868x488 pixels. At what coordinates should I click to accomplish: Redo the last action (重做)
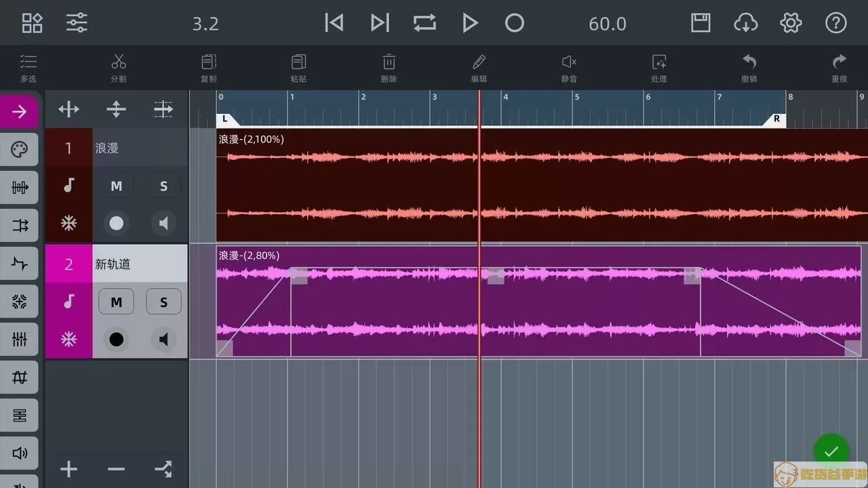pyautogui.click(x=840, y=68)
